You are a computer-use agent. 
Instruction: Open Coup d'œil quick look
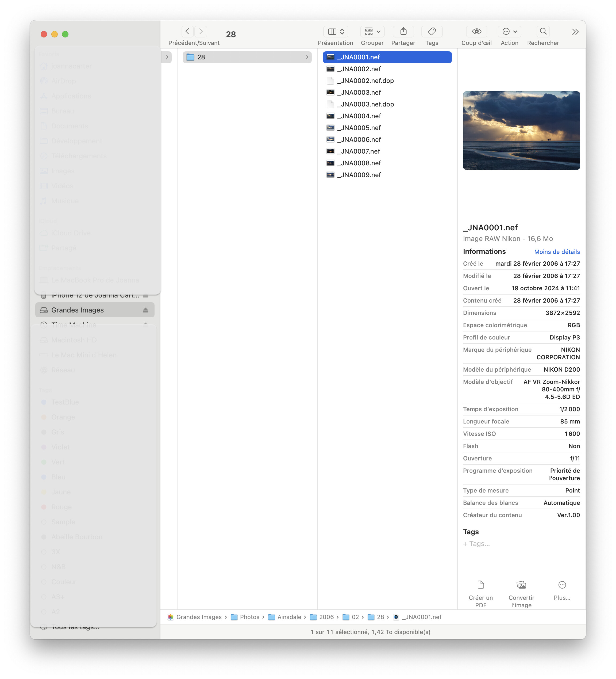pyautogui.click(x=477, y=31)
